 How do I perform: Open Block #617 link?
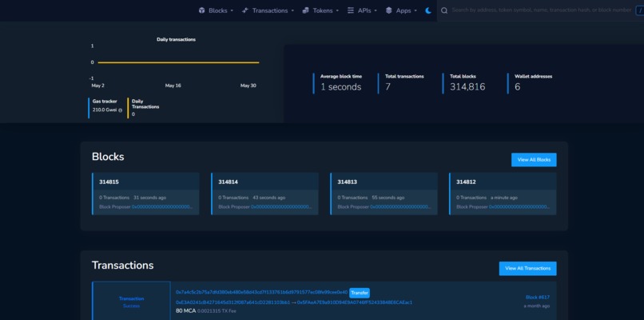pos(537,298)
